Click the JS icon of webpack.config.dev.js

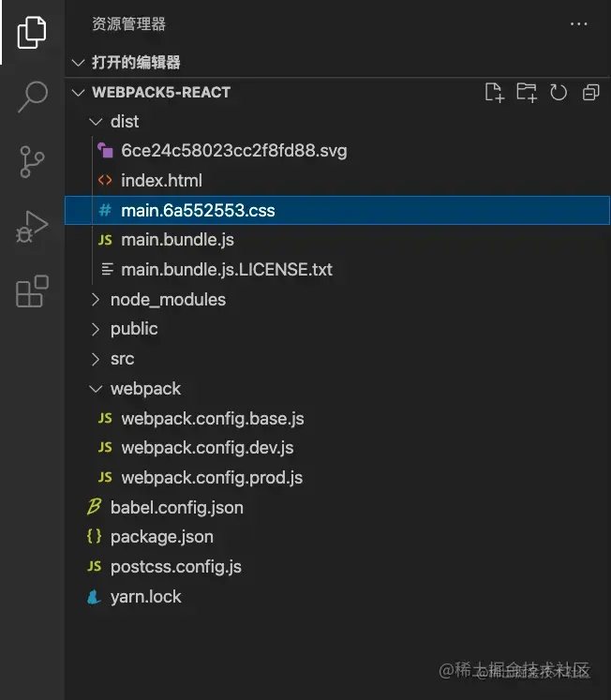[x=105, y=447]
